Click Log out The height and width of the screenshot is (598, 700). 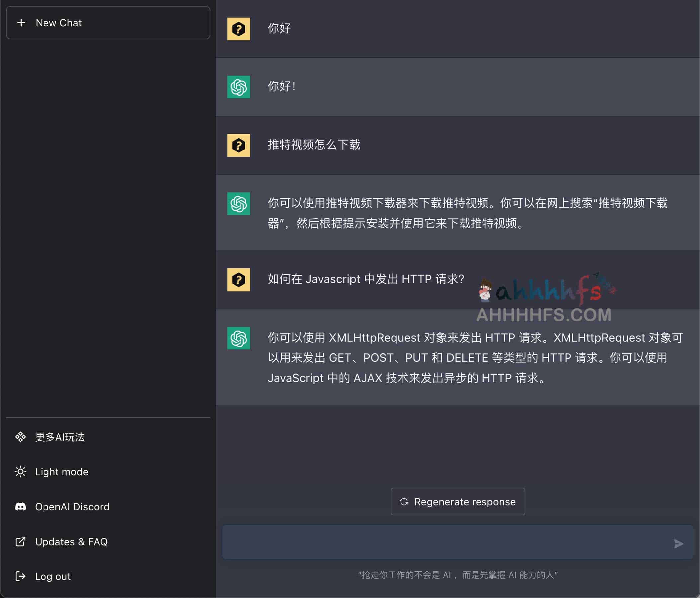coord(53,576)
